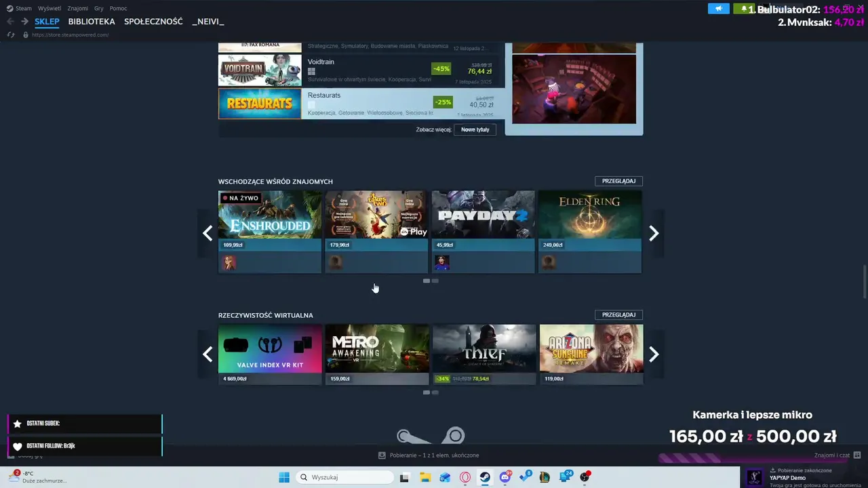Open the Gry menu
Screen dimensions: 868x488
coord(99,8)
